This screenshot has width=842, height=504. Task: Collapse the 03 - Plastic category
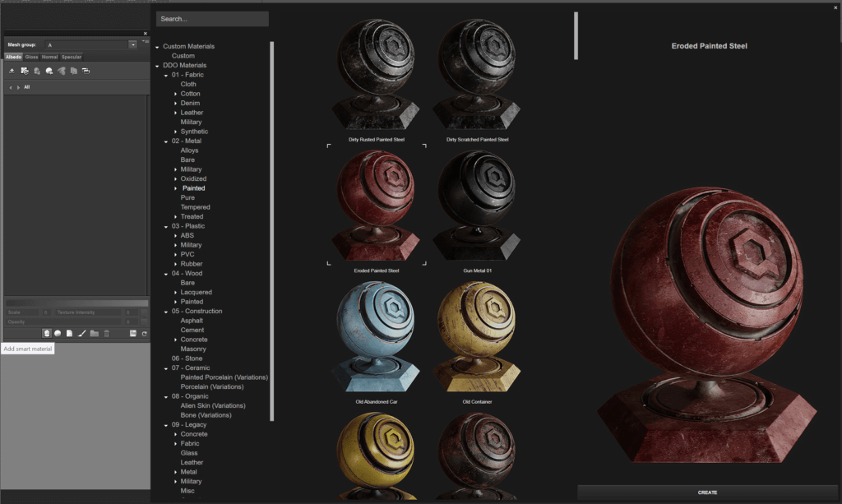tap(166, 226)
